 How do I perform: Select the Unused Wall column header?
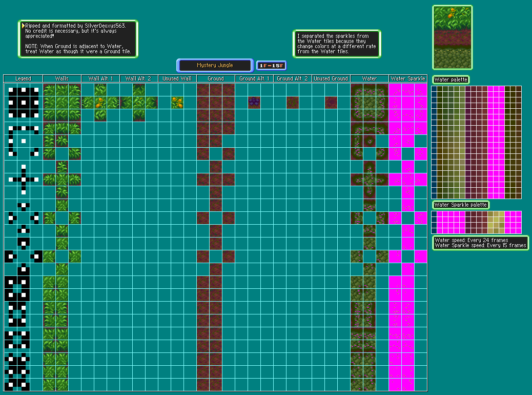[x=177, y=79]
